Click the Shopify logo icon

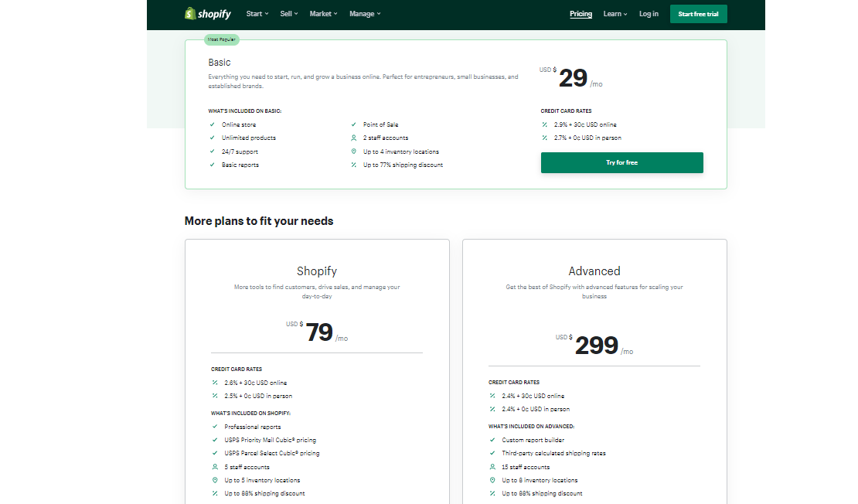[189, 13]
